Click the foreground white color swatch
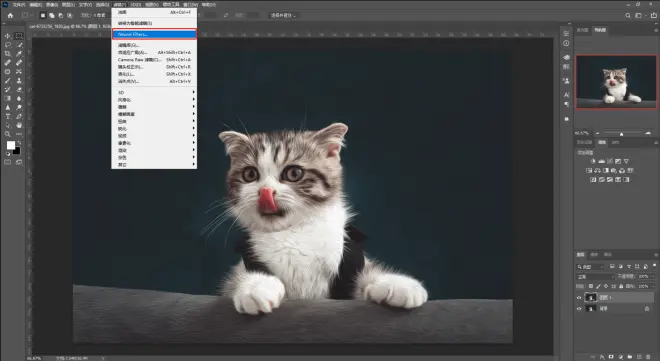This screenshot has height=361, width=660. (x=11, y=146)
